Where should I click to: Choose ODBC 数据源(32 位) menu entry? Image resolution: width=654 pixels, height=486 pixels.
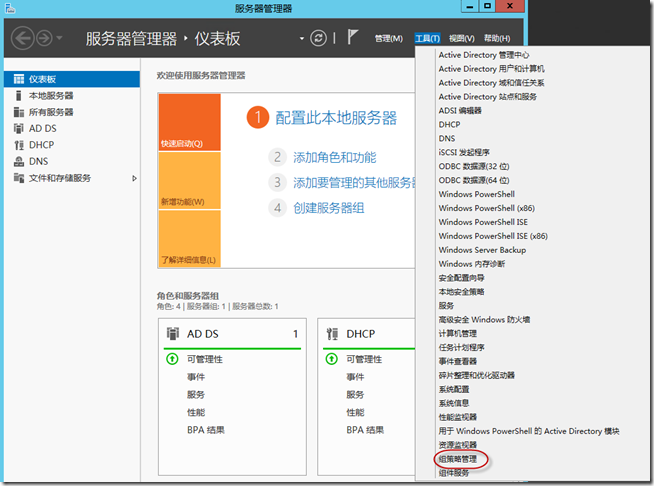point(474,166)
